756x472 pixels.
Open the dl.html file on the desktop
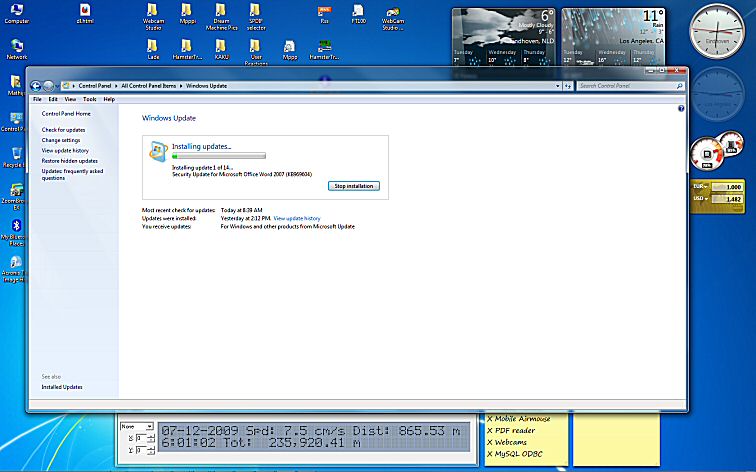(x=85, y=13)
